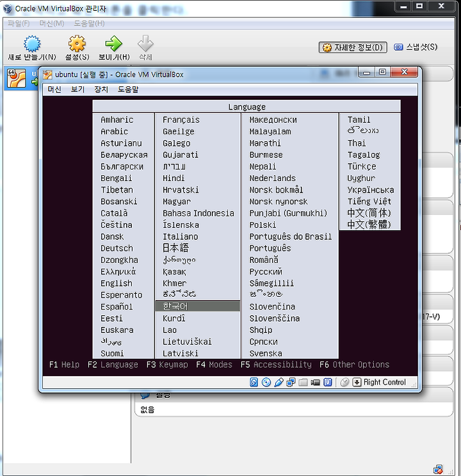This screenshot has height=476, width=461.
Task: Open Machine (머신) menu in ubuntu VM window
Action: coord(54,90)
